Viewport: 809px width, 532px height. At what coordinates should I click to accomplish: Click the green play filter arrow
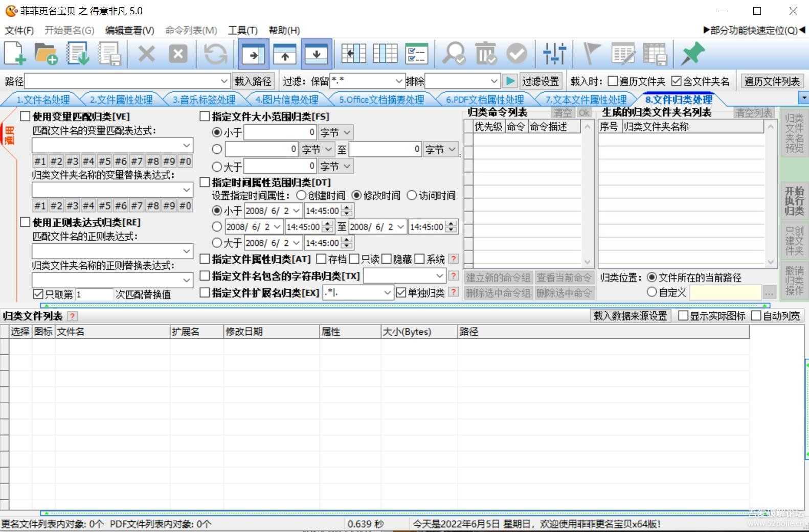tap(510, 81)
